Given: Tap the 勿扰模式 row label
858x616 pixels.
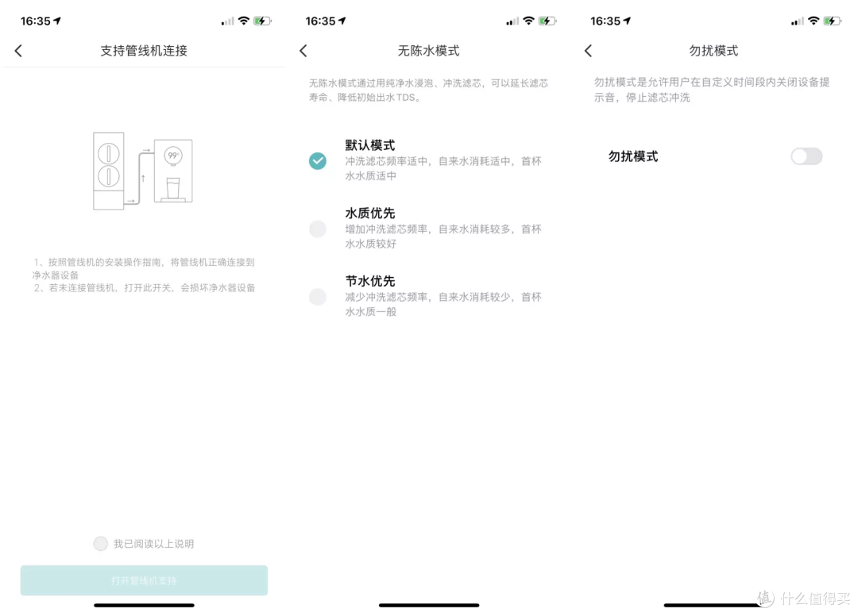Looking at the screenshot, I should click(x=633, y=156).
